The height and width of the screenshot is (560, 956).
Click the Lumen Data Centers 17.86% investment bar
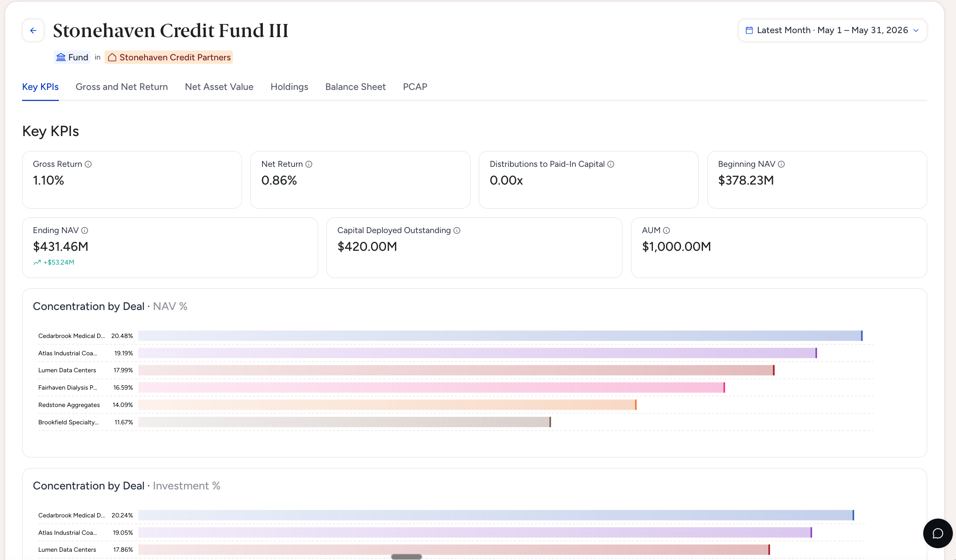pos(454,549)
